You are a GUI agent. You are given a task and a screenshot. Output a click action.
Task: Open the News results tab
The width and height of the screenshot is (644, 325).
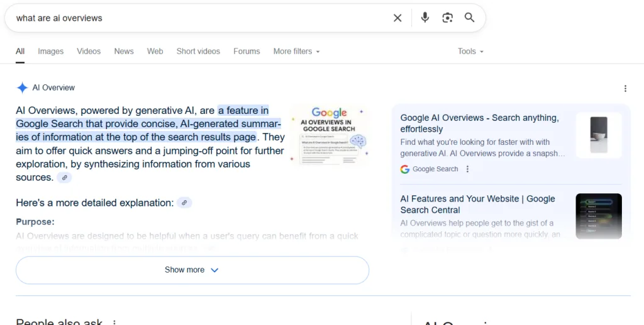pyautogui.click(x=124, y=52)
